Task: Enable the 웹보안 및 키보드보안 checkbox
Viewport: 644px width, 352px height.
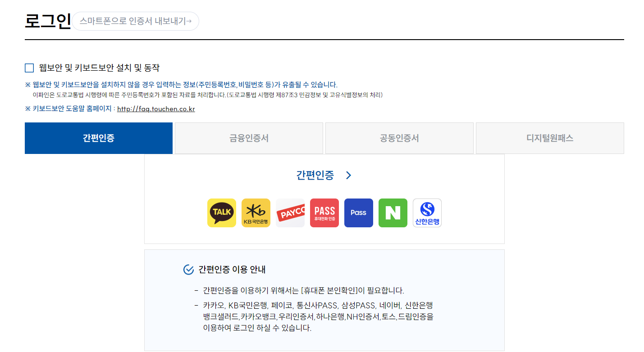Action: point(29,67)
